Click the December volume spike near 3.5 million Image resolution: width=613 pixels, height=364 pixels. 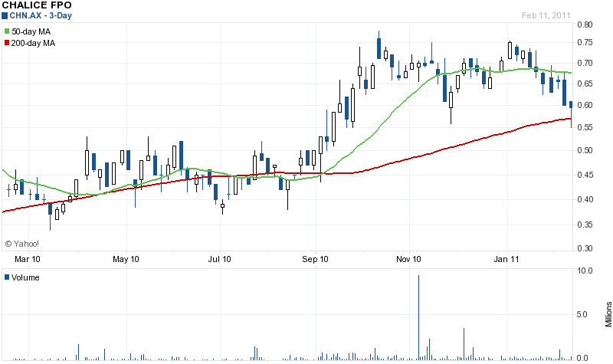pyautogui.click(x=464, y=343)
